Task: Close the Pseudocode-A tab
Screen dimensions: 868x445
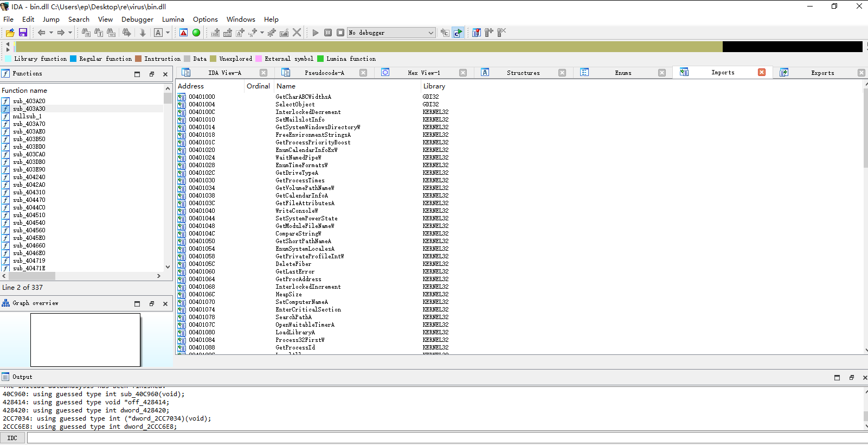Action: tap(363, 73)
